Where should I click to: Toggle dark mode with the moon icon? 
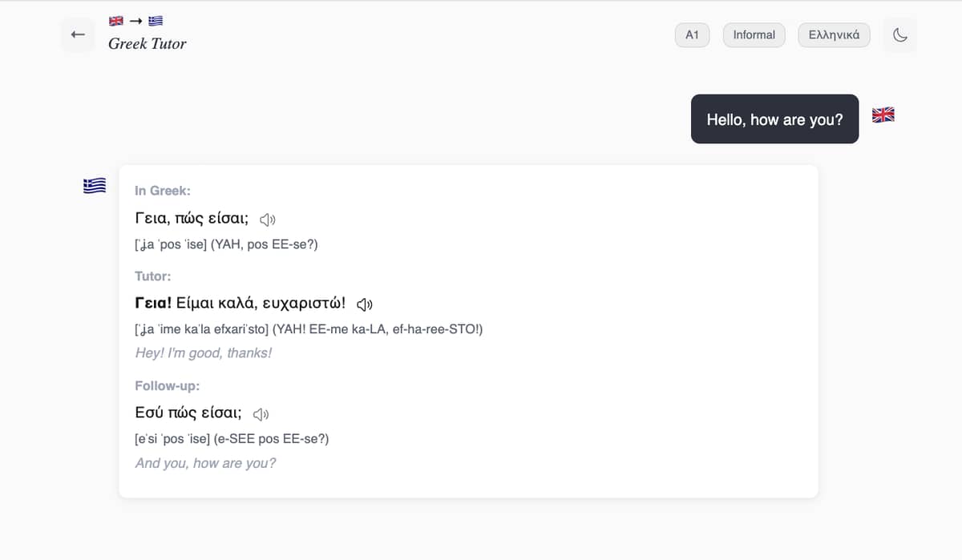pos(899,35)
